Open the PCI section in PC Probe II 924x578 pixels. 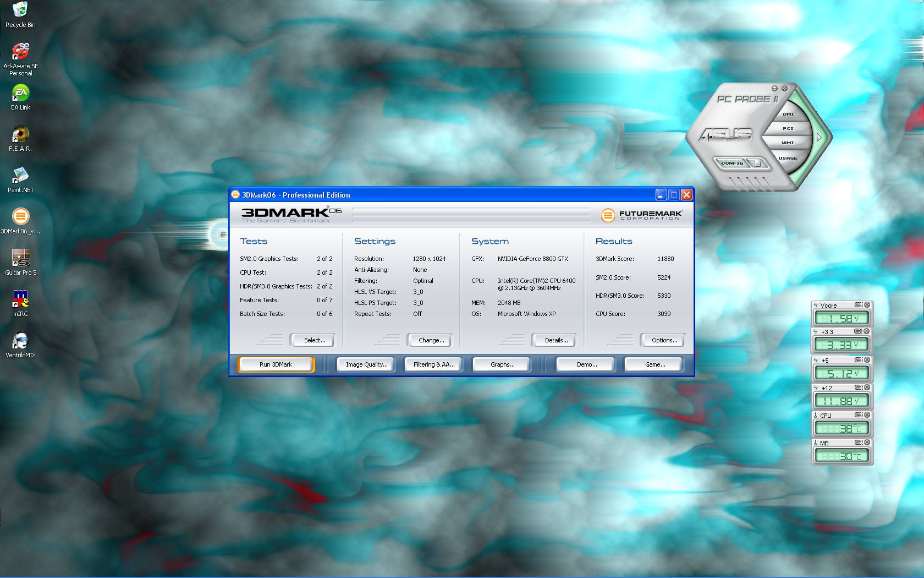click(x=788, y=129)
